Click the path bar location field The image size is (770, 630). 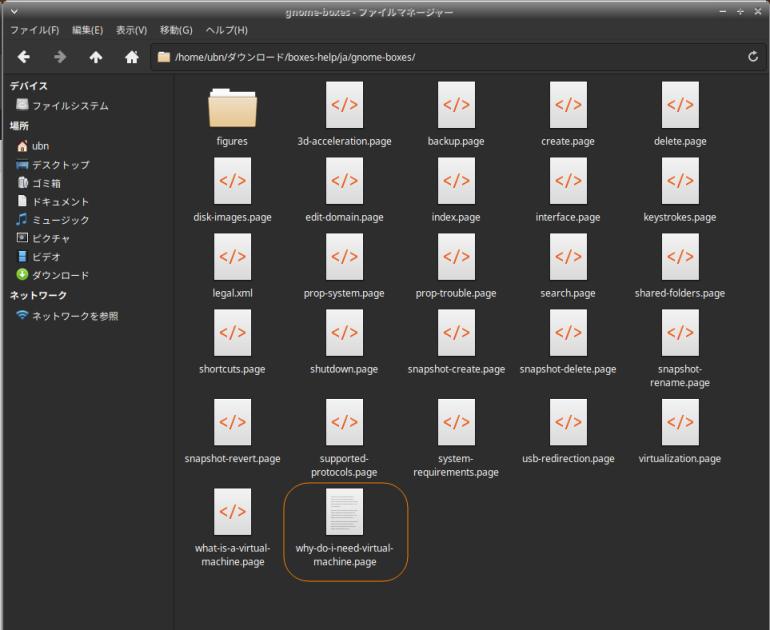[457, 57]
